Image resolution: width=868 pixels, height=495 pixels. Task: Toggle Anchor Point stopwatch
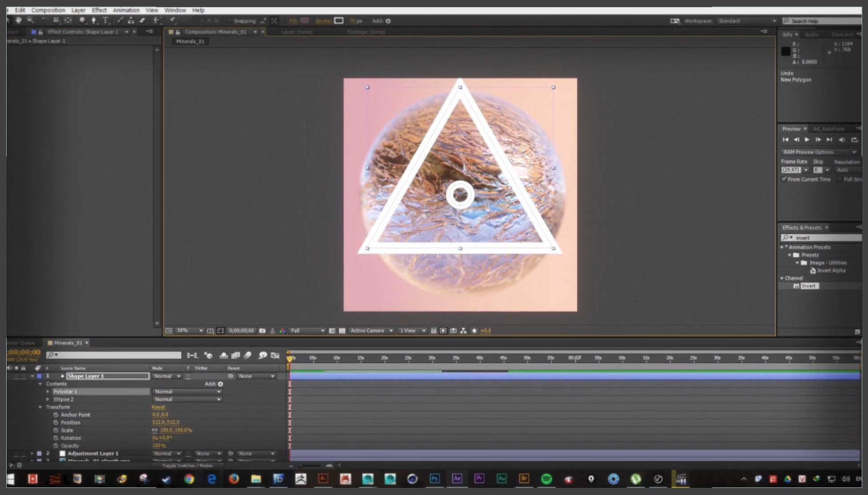56,414
